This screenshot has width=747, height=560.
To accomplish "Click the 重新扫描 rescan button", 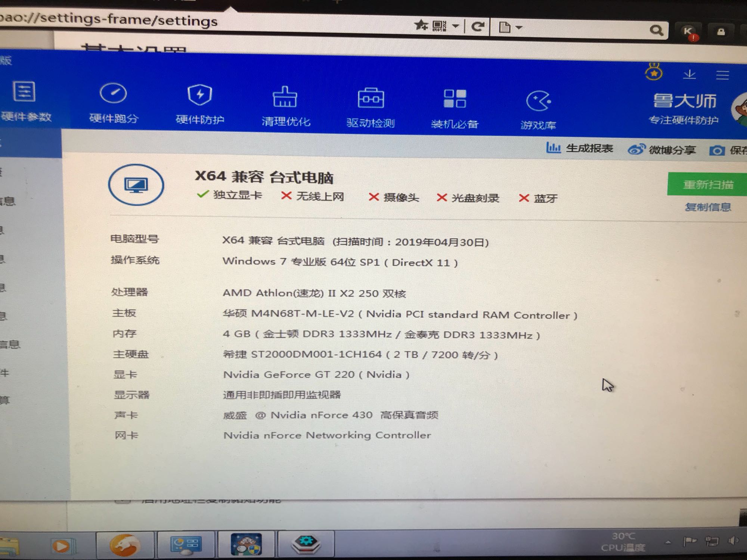I will (708, 184).
